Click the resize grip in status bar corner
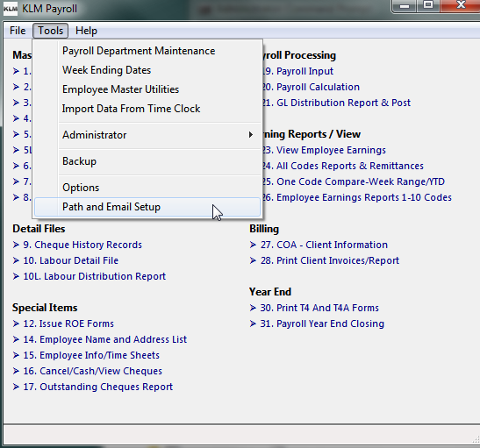480x448 pixels. (476, 439)
